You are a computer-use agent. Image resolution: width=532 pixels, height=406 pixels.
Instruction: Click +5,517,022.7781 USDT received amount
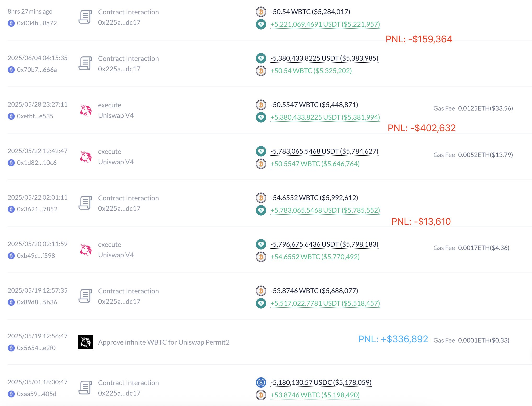tap(325, 303)
